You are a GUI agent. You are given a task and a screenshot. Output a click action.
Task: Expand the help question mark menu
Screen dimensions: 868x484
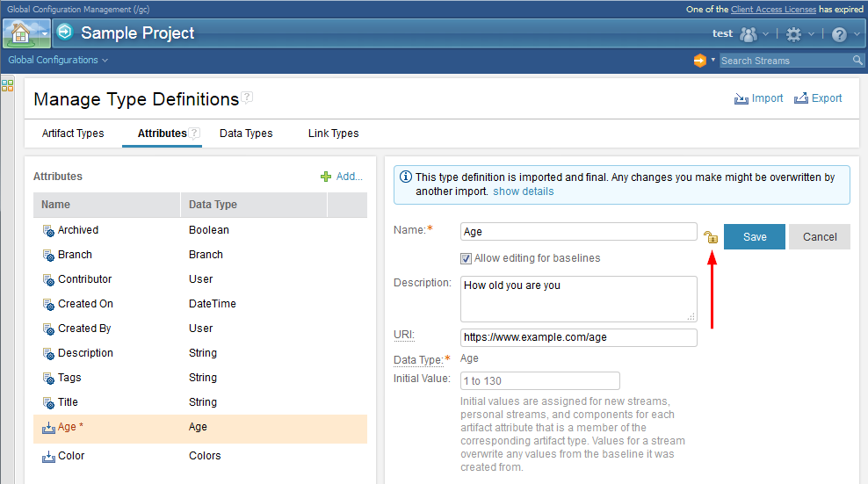(x=844, y=34)
